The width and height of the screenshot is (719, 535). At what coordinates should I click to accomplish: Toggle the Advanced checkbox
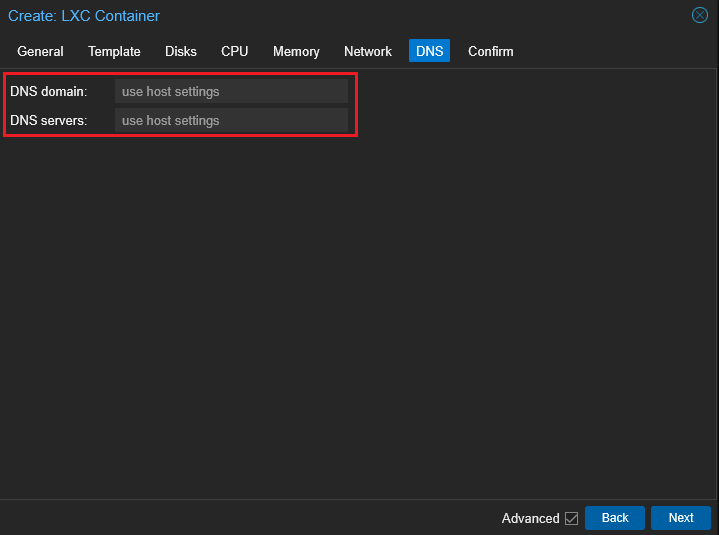pos(572,518)
